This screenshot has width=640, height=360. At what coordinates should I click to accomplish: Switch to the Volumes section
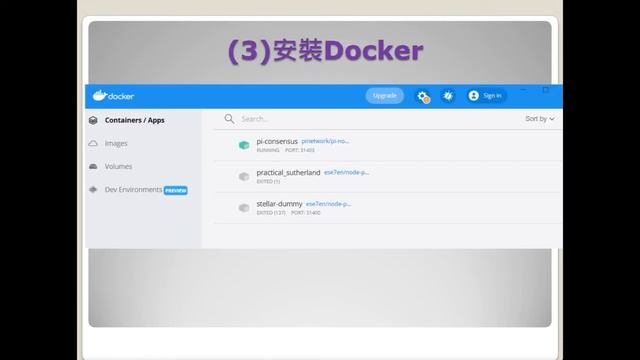click(118, 167)
